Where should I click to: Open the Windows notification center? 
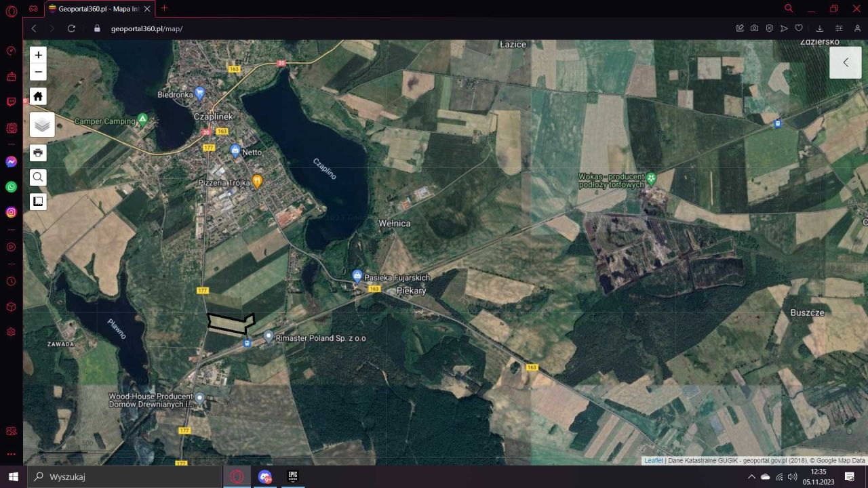[849, 476]
